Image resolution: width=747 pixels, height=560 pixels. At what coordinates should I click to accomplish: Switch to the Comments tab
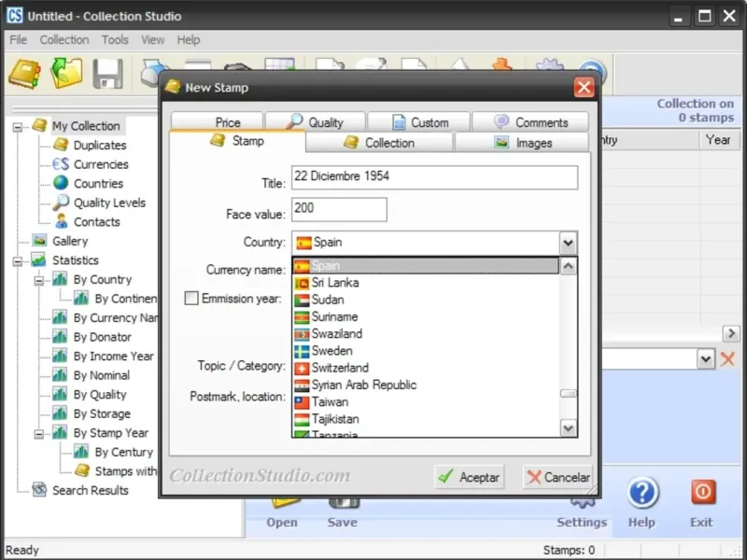coord(530,122)
